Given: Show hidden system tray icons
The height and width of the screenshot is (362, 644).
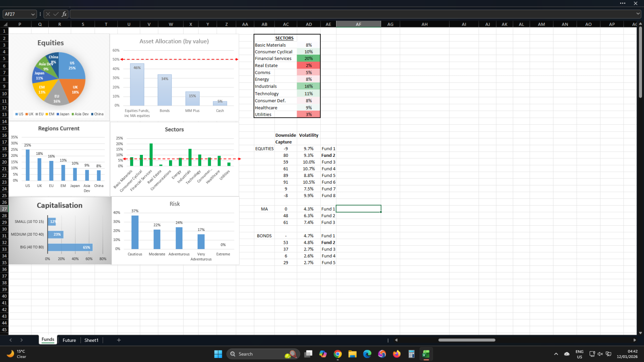Looking at the screenshot, I should pos(556,354).
